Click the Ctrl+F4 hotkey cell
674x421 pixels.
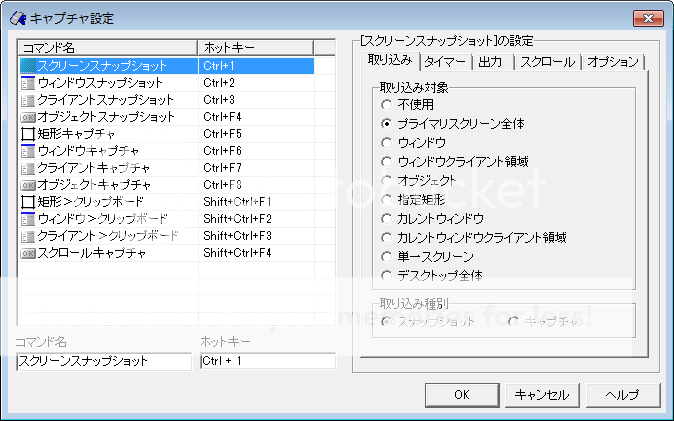click(x=256, y=117)
